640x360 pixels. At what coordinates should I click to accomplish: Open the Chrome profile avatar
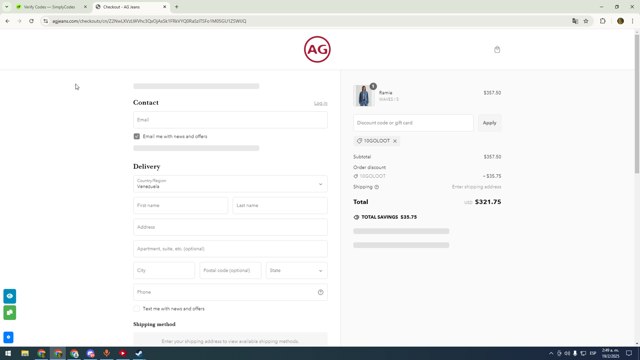tap(620, 21)
